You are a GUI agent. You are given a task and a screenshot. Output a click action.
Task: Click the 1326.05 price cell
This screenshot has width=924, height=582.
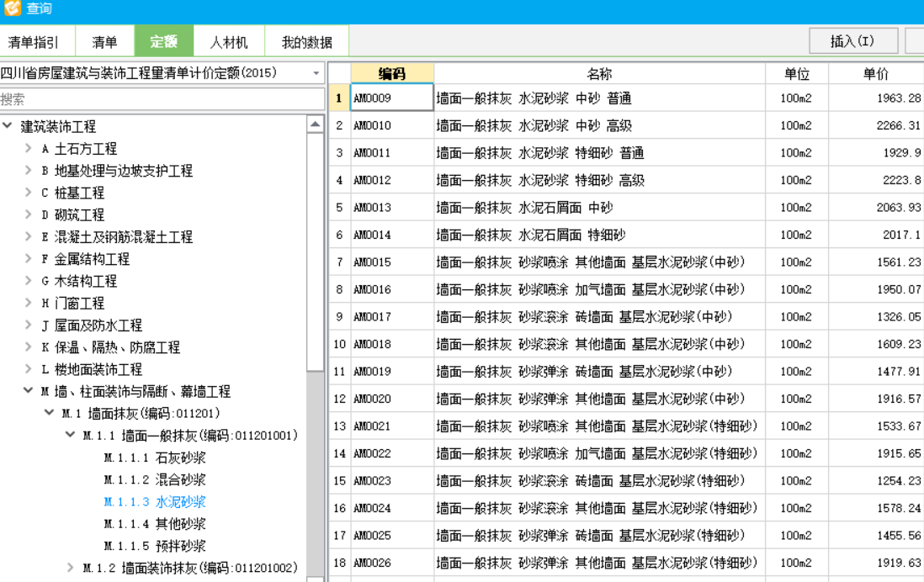tap(876, 316)
